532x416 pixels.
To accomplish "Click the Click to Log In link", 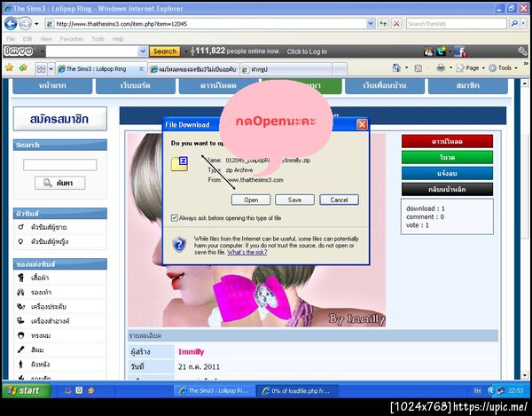I will click(x=307, y=51).
